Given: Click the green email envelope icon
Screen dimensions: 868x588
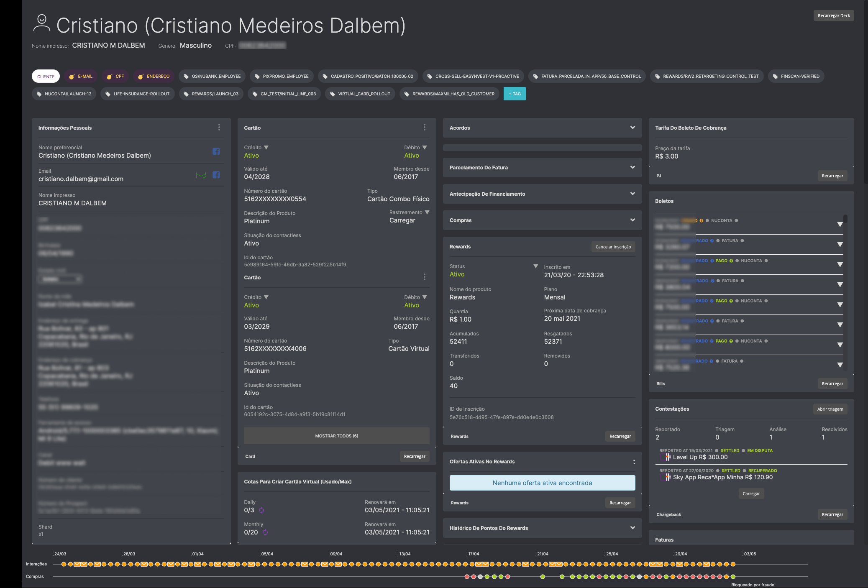Looking at the screenshot, I should (201, 175).
